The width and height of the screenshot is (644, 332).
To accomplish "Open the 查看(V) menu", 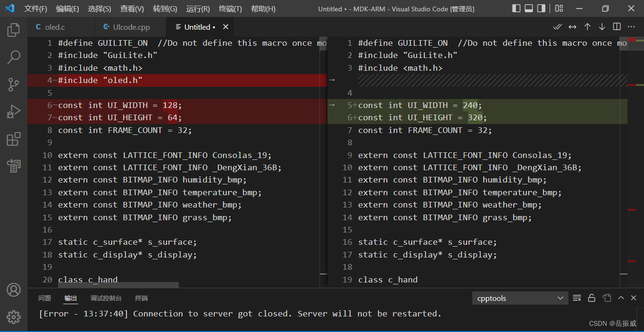I will pos(132,9).
